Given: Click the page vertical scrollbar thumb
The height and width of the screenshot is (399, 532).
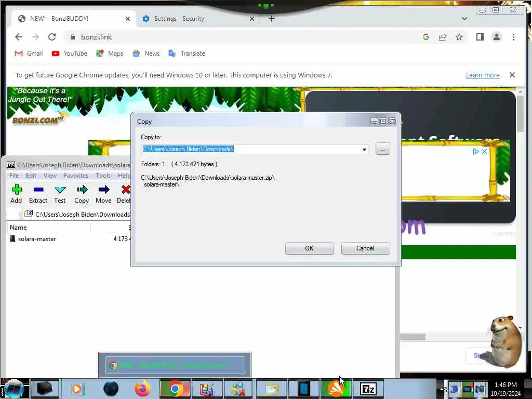Looking at the screenshot, I should pos(520,113).
